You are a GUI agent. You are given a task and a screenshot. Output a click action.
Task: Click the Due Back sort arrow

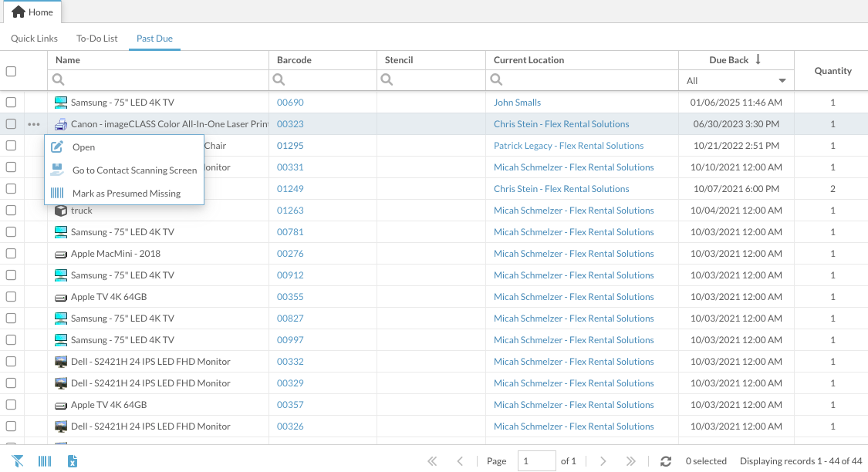(758, 59)
